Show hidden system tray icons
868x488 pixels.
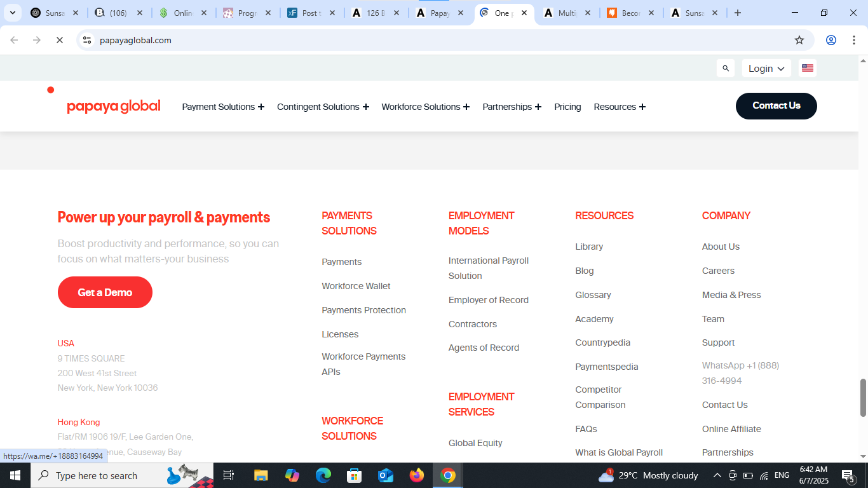pyautogui.click(x=717, y=475)
